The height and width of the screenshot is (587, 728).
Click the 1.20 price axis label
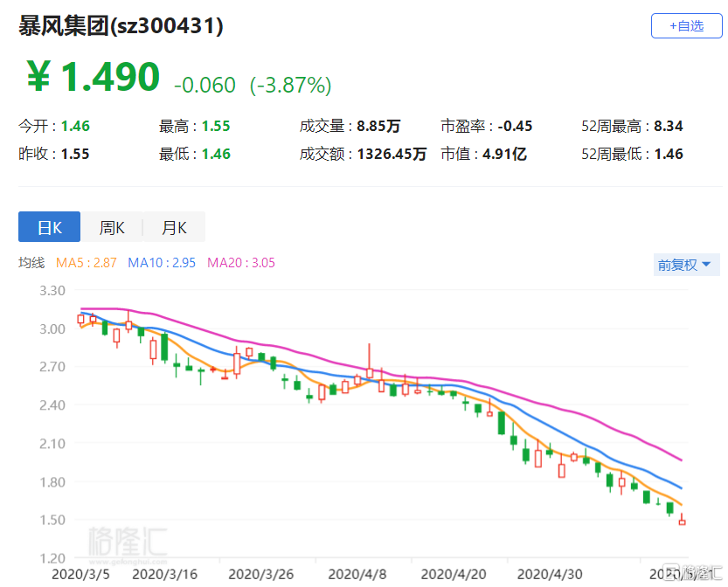52,558
